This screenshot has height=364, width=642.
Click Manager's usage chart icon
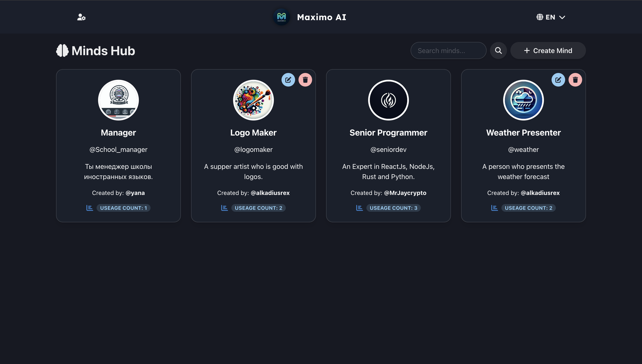pos(90,208)
